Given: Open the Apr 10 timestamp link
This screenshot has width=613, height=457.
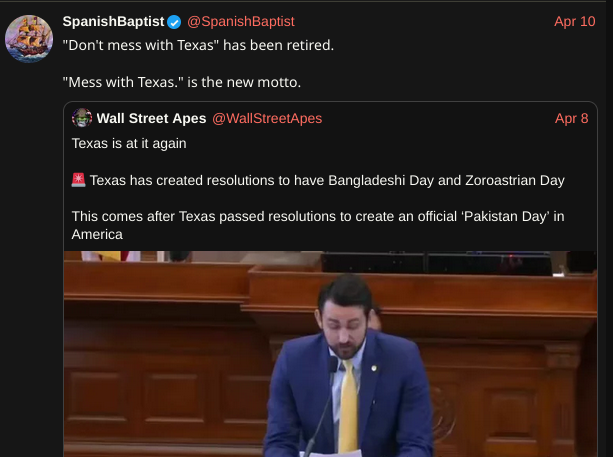Looking at the screenshot, I should pos(575,22).
